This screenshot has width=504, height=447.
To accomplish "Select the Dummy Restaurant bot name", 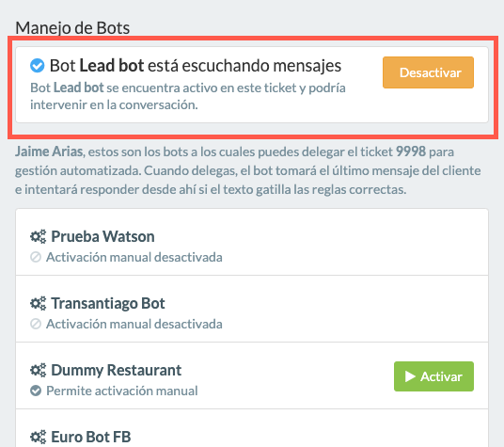I will click(117, 370).
